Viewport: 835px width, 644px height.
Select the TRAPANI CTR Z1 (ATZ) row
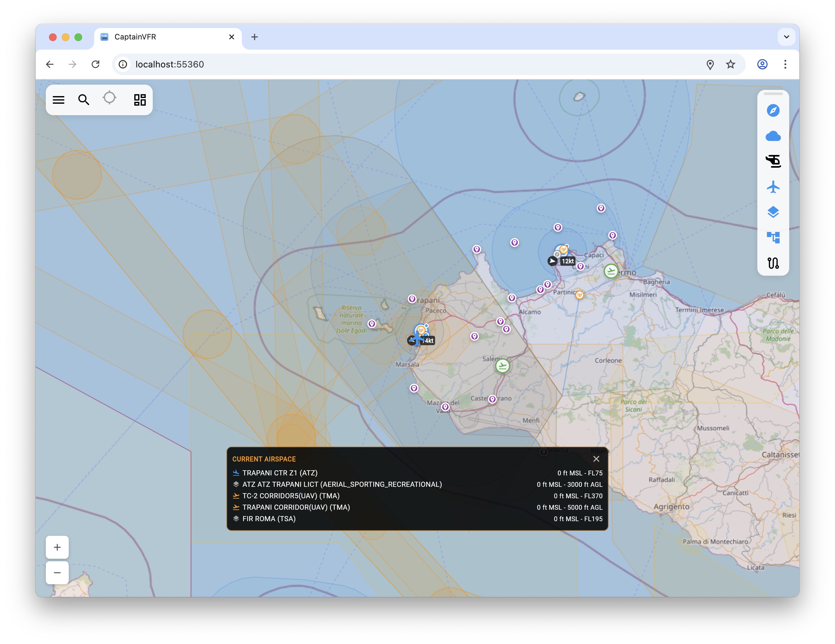coord(417,473)
